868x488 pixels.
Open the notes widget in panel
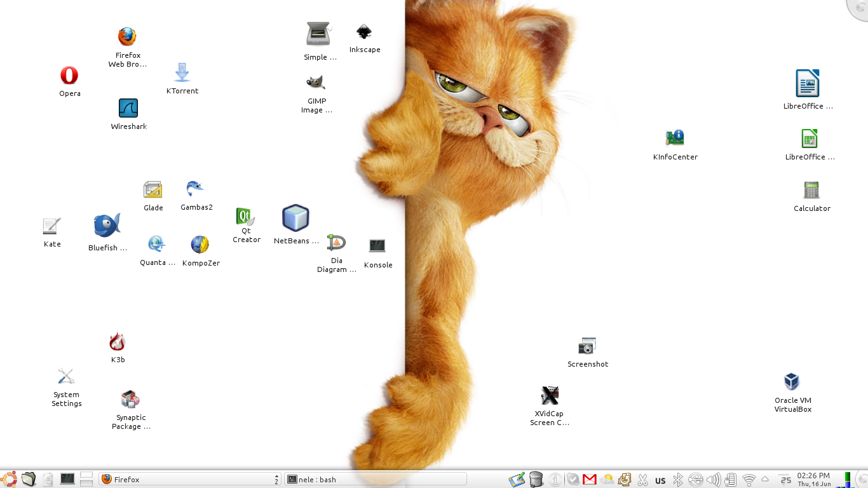tap(517, 479)
